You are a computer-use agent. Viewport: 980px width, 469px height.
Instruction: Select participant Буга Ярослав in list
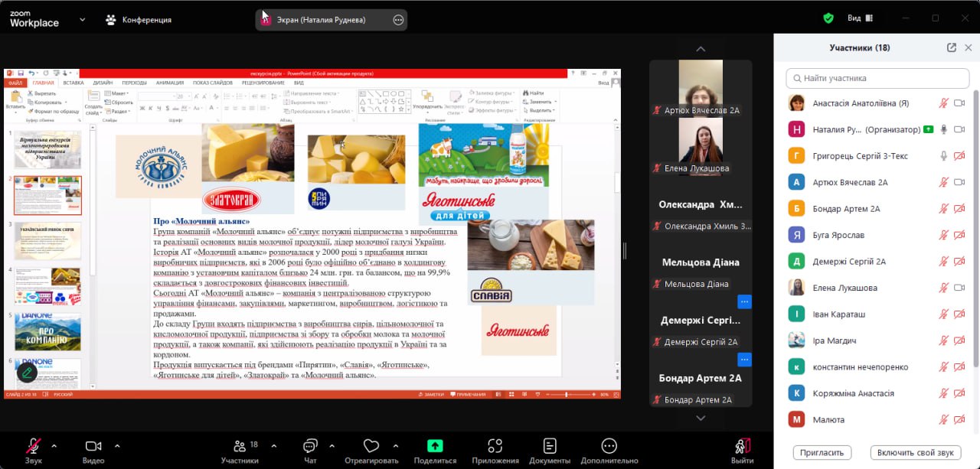pos(877,235)
